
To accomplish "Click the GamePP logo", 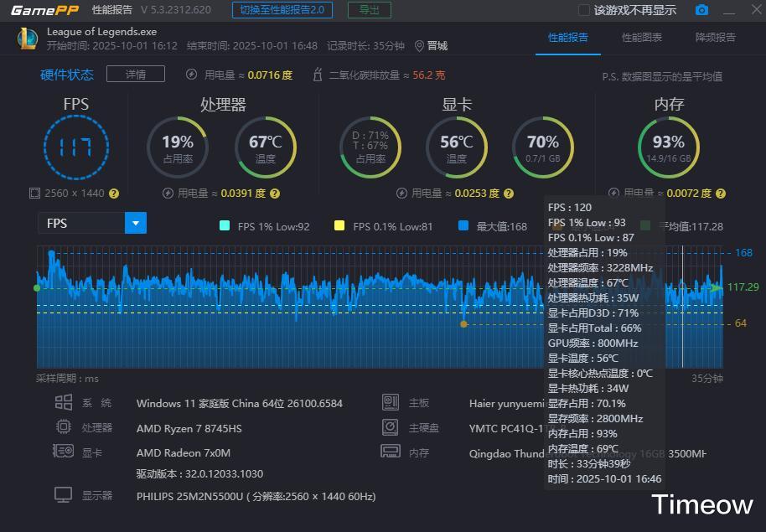I will [44, 10].
